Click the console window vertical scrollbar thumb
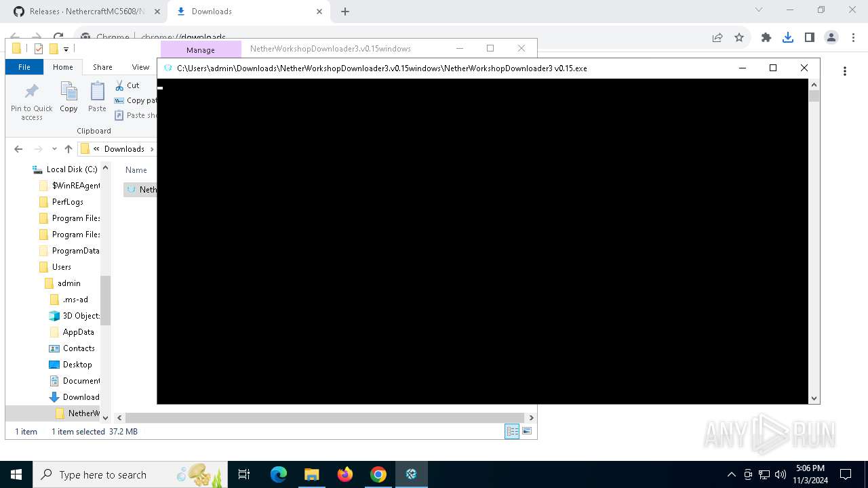This screenshot has height=488, width=868. [x=814, y=96]
